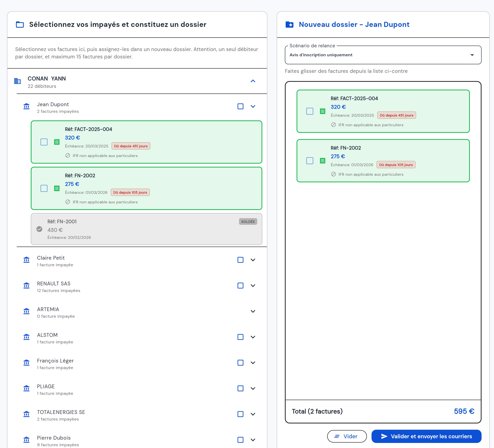494x448 pixels.
Task: Click the 'Réf: FN-2001' invoice reference
Action: pos(62,222)
